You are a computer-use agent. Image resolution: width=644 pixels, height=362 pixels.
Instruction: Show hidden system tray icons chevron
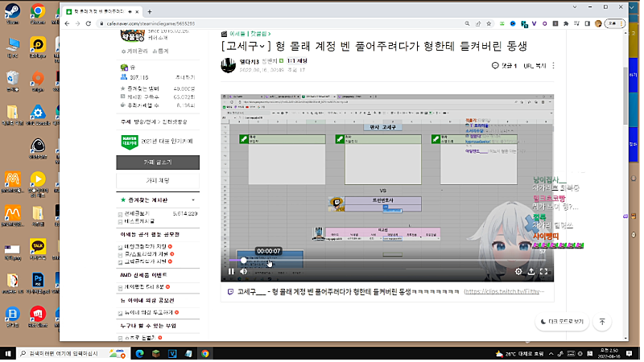coord(551,353)
